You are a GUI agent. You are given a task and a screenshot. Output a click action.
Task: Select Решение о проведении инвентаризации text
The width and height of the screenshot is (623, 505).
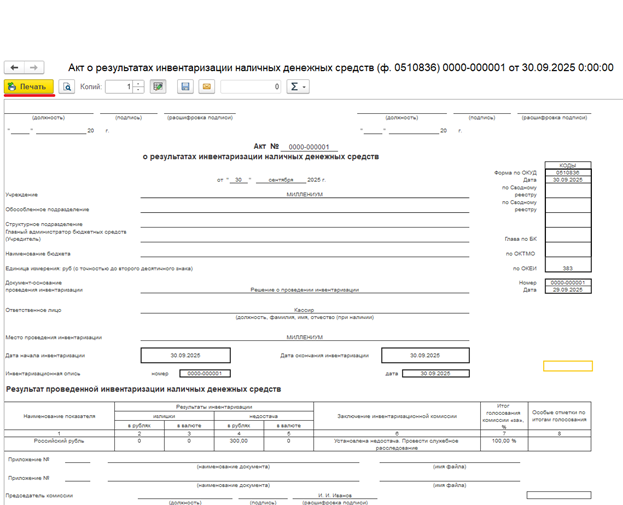tap(304, 290)
